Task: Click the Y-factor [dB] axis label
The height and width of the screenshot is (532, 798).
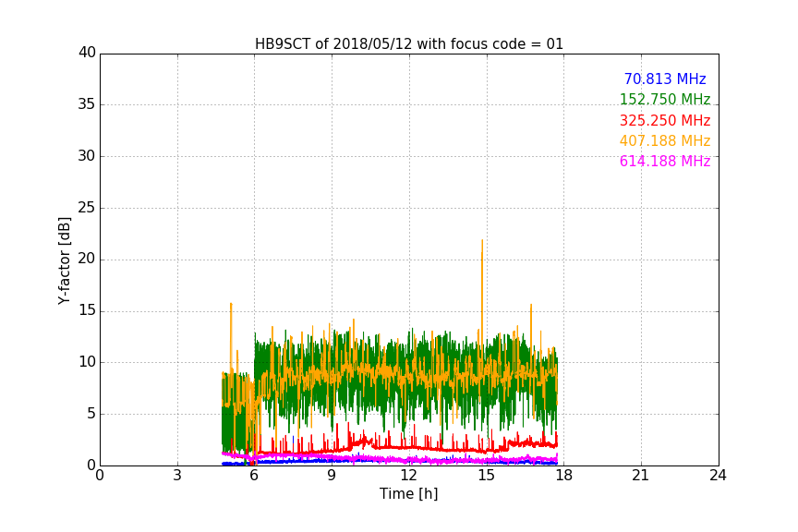Action: [64, 260]
